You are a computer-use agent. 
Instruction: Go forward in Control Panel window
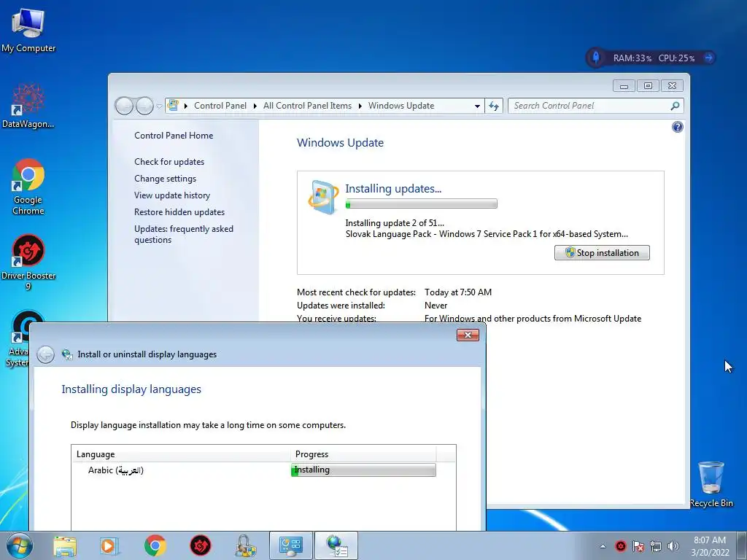point(144,106)
